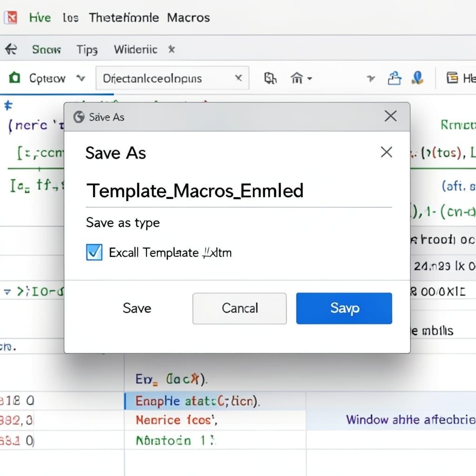
Task: Click the blue pin icon above code
Action: point(8,106)
